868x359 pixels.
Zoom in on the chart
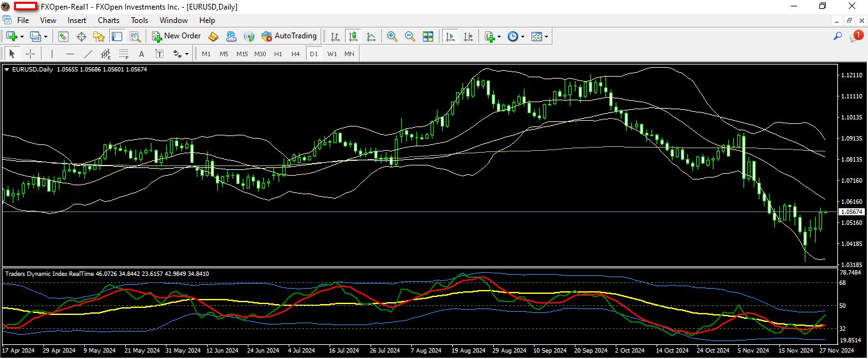coord(392,36)
